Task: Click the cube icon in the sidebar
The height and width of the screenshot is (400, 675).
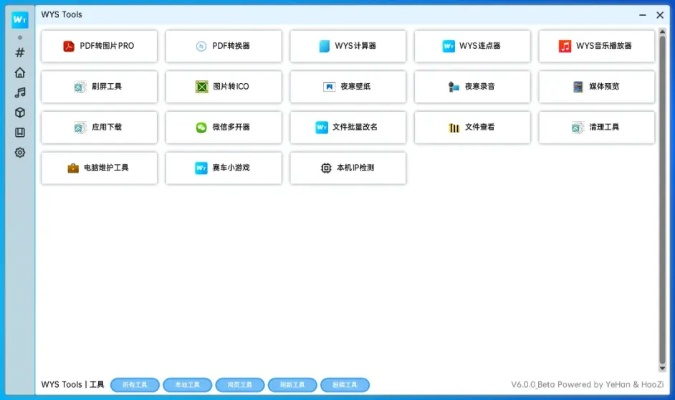Action: [x=19, y=113]
